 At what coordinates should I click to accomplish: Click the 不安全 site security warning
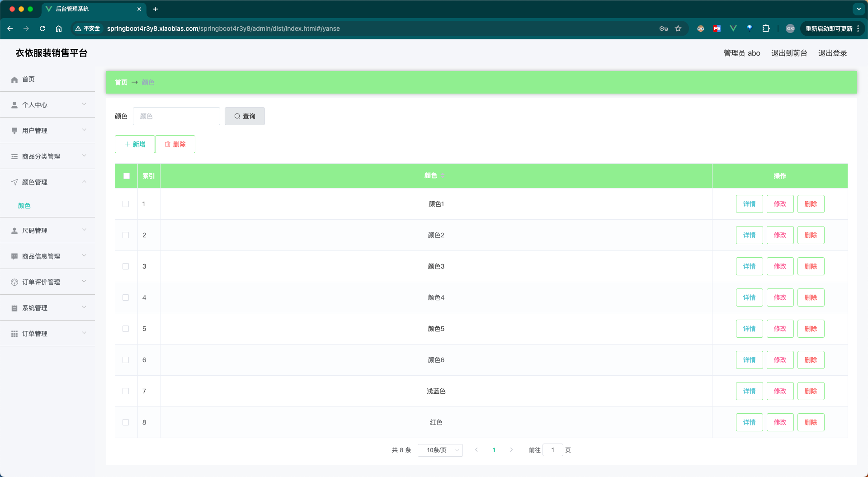pos(88,28)
